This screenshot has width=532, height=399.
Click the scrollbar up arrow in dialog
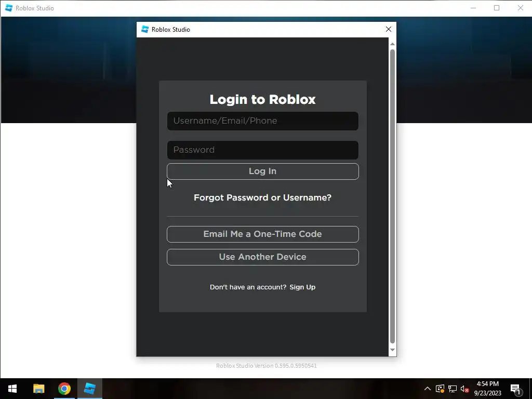(392, 44)
